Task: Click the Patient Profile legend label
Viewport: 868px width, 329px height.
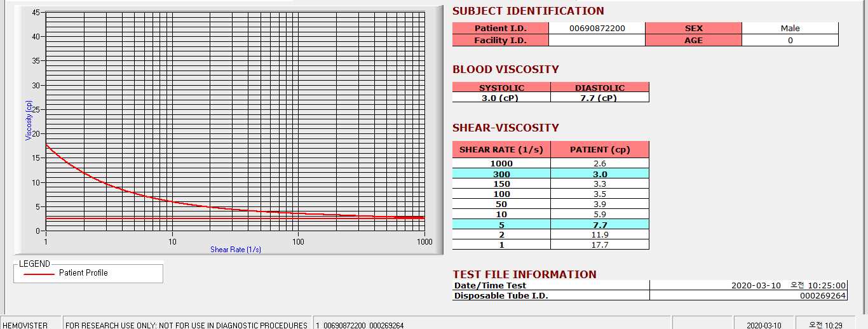Action: point(83,272)
